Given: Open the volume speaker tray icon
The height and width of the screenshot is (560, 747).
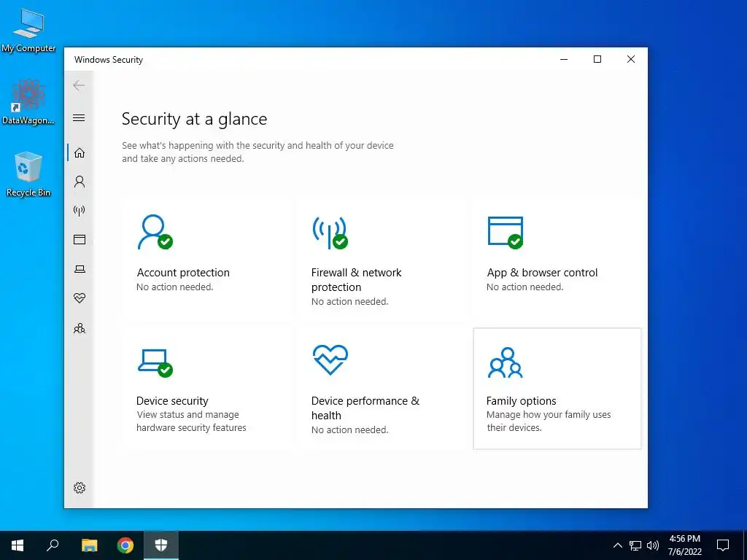Looking at the screenshot, I should click(653, 545).
